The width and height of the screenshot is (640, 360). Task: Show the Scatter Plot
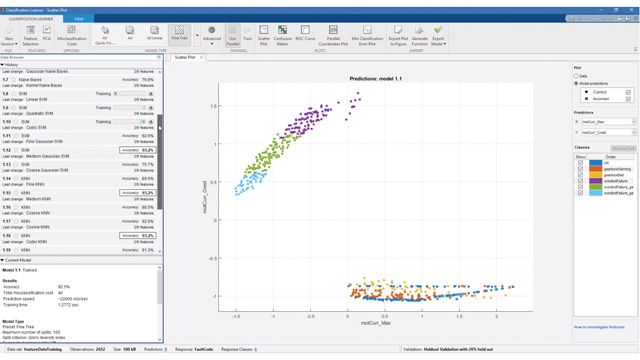[264, 35]
